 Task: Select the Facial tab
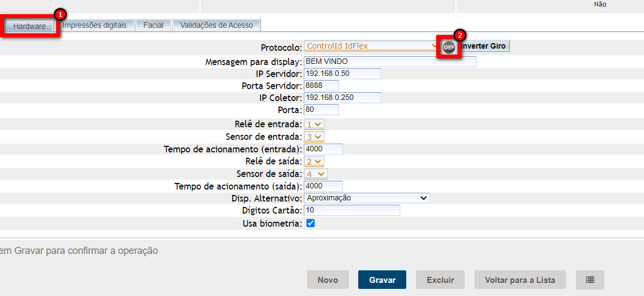tap(153, 25)
